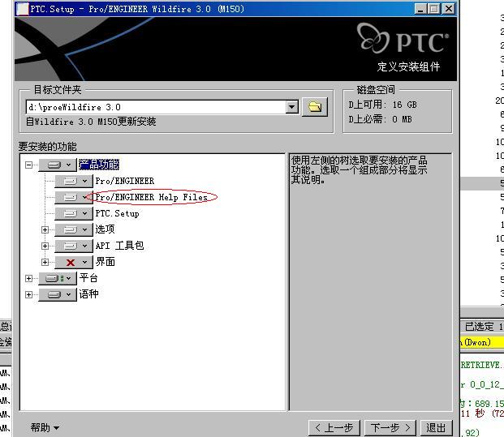Open install-state dropdown for API 工具包
Viewport: 504px width, 437px height.
tap(74, 246)
